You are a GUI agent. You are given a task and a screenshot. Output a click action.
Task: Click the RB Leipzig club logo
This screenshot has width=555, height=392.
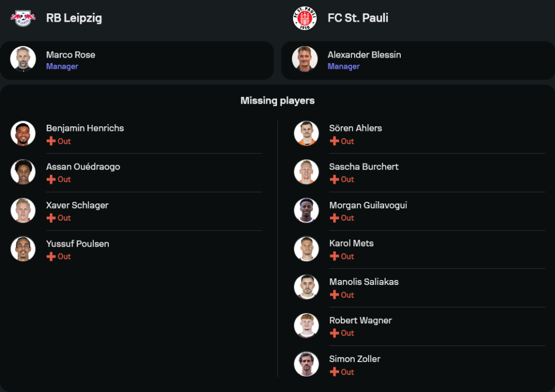23,18
